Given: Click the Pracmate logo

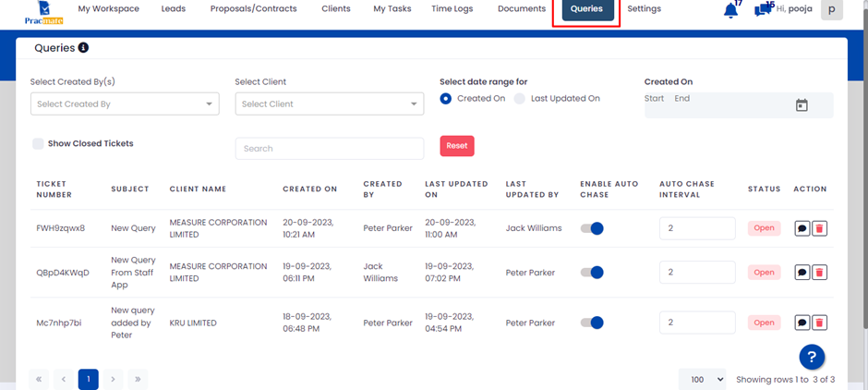Looking at the screenshot, I should pyautogui.click(x=44, y=13).
